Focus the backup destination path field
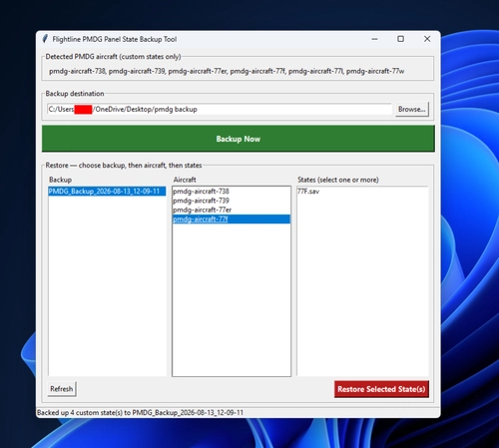 coord(220,109)
